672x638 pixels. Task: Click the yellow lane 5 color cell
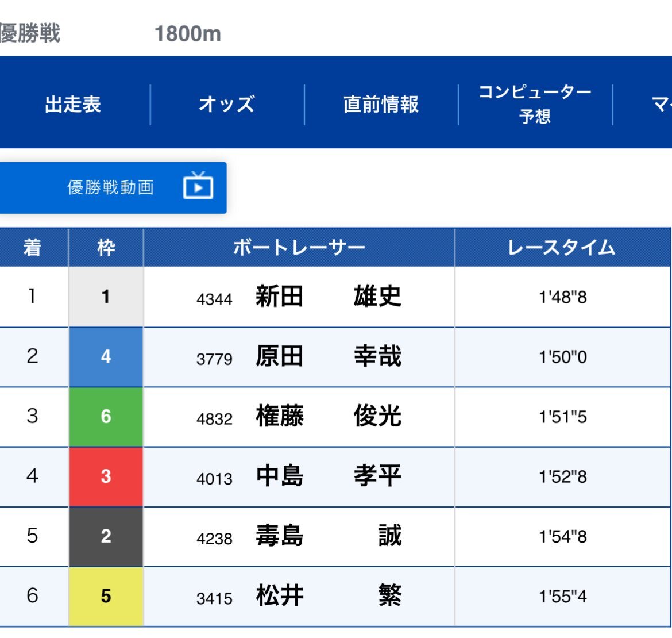(x=106, y=597)
